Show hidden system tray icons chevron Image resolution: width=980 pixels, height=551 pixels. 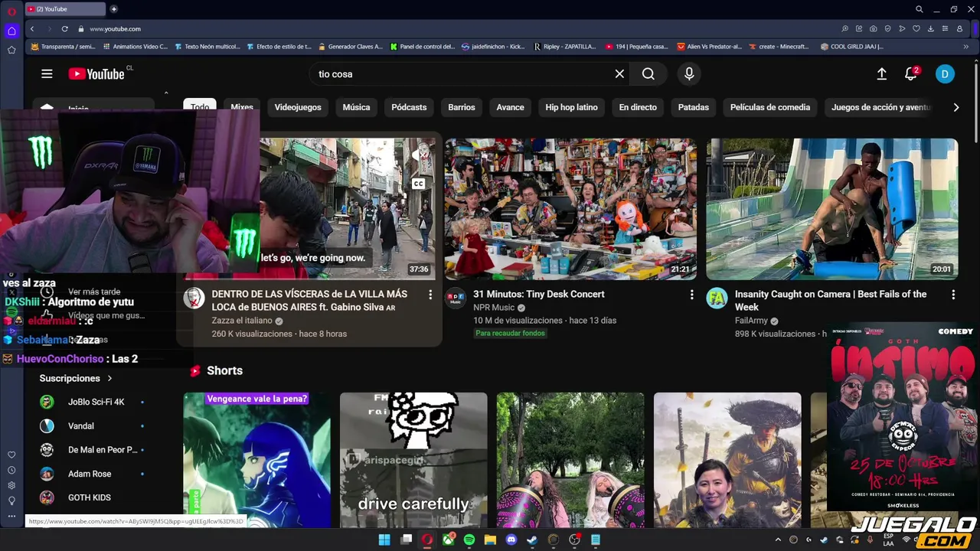tap(778, 540)
